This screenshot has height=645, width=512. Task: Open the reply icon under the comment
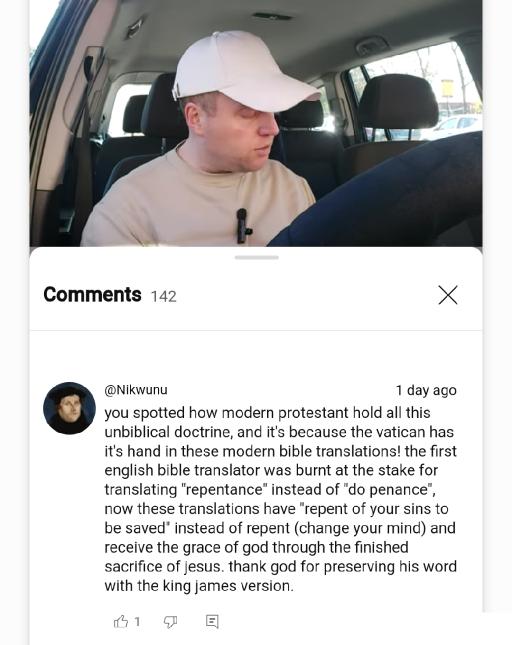[x=212, y=622]
